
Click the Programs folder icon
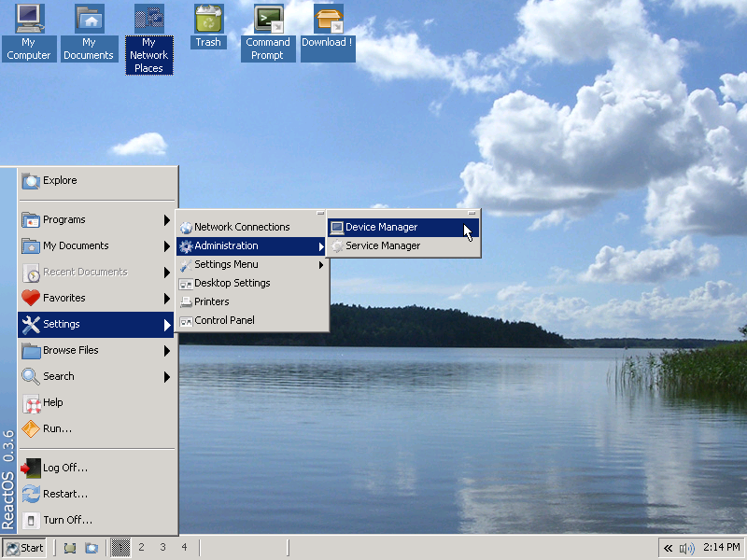(x=31, y=220)
